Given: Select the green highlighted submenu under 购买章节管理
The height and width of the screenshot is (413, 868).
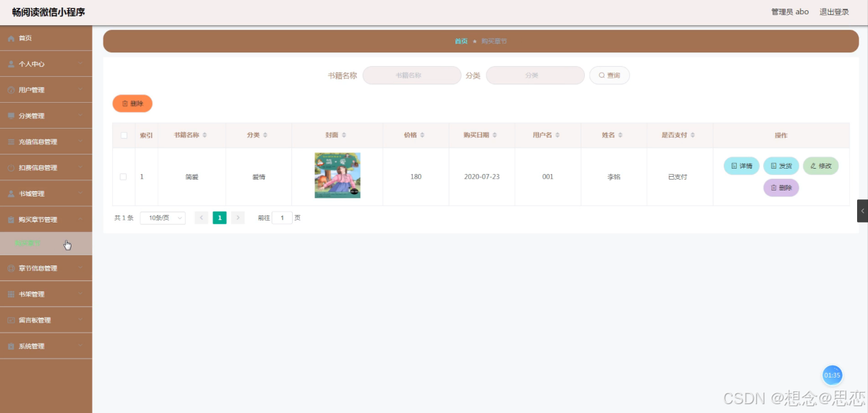Looking at the screenshot, I should [x=46, y=244].
